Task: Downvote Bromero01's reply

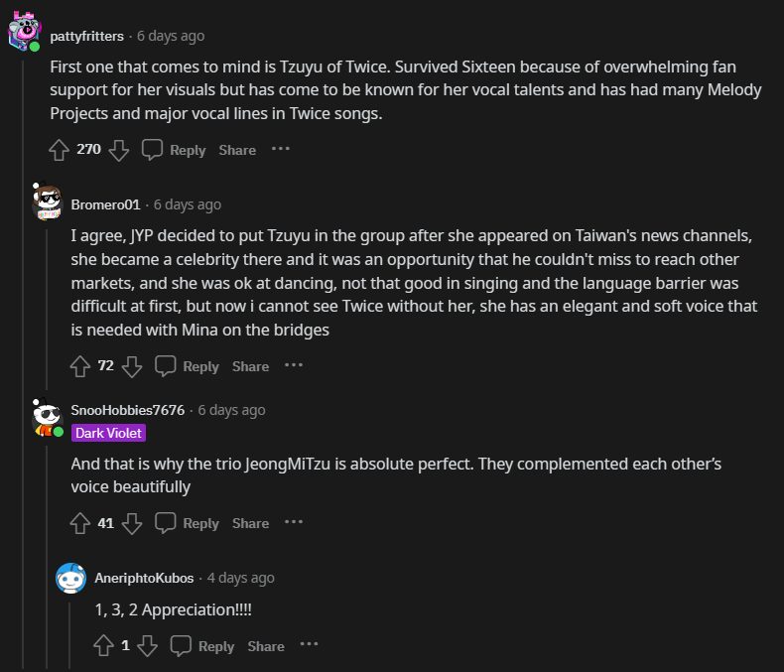Action: pyautogui.click(x=132, y=366)
